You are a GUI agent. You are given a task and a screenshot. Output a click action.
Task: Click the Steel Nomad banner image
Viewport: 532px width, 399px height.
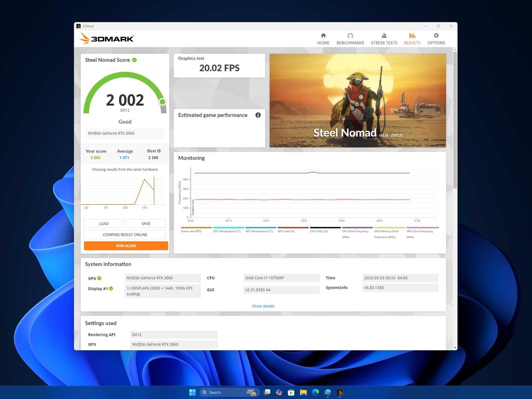click(x=358, y=101)
